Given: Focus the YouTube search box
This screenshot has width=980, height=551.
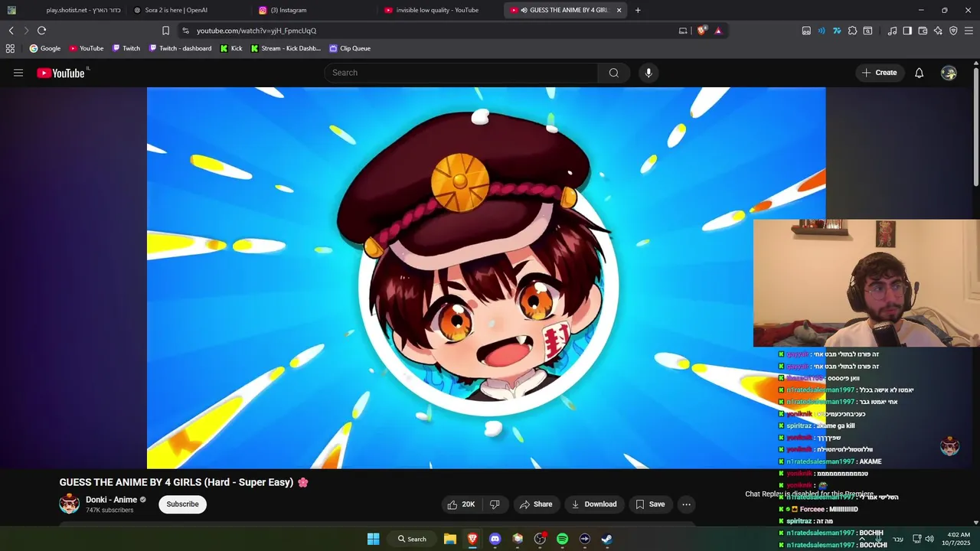Looking at the screenshot, I should tap(461, 73).
